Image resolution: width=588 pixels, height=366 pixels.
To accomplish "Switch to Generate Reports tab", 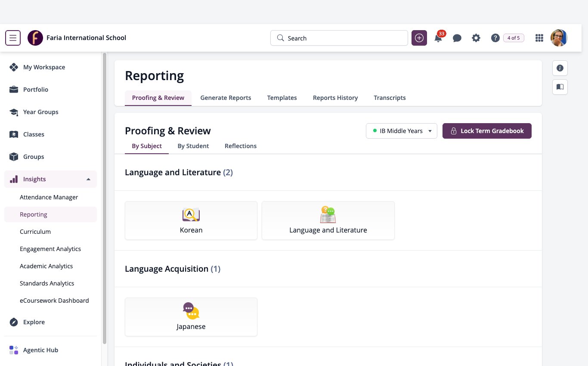I will 226,98.
